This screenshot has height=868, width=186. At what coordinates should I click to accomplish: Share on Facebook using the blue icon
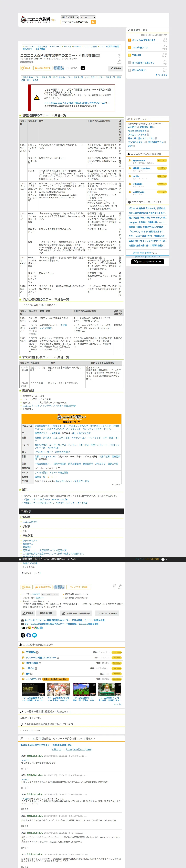pos(29,635)
